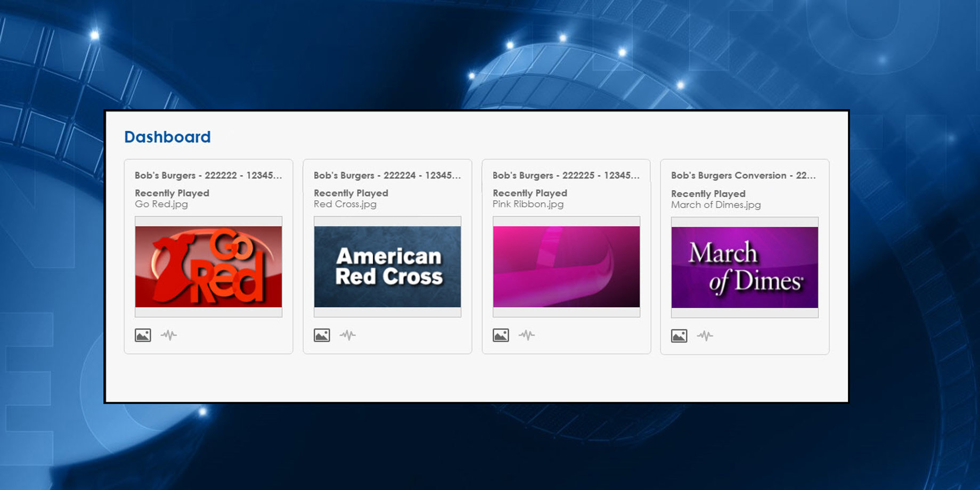Click the Go Red.jpg file name
This screenshot has height=490, width=980.
pyautogui.click(x=161, y=204)
